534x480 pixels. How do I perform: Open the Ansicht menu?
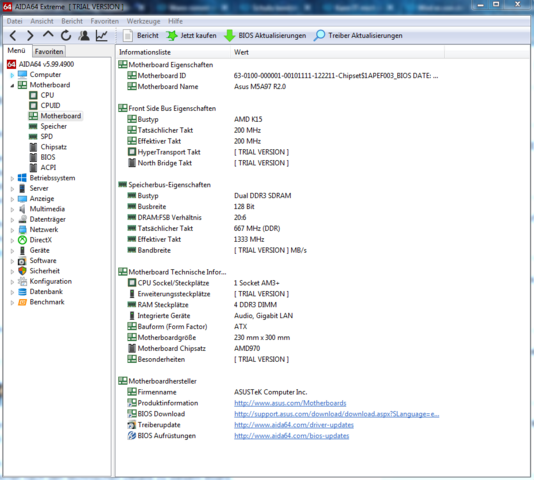point(42,21)
